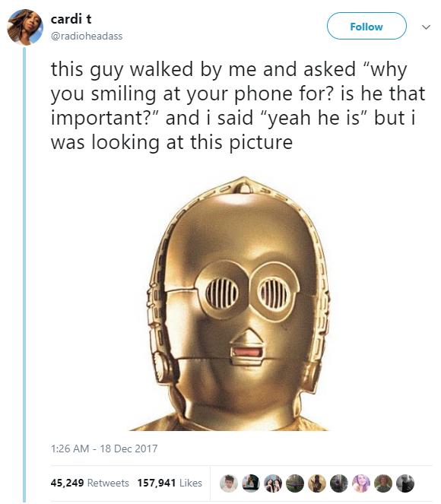Open the second liker's profile avatar
Screen dimensions: 441x504
251,483
